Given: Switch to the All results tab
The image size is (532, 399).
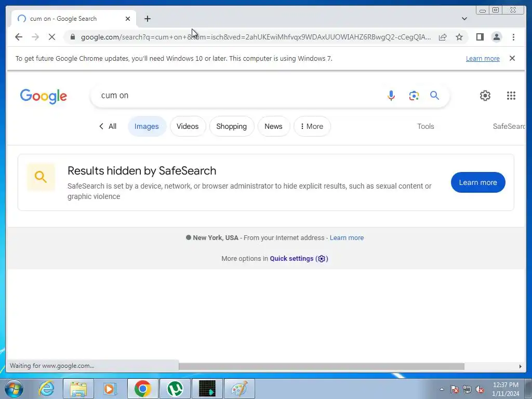Looking at the screenshot, I should point(108,126).
